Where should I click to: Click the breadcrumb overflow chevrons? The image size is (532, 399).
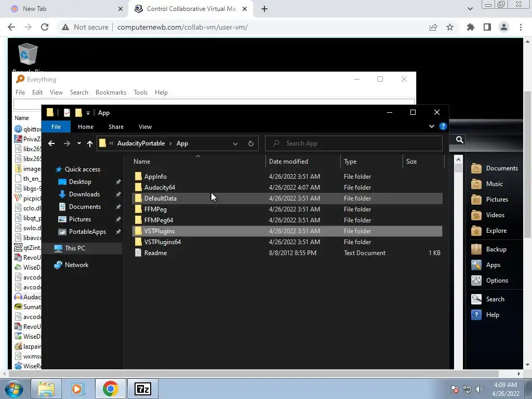[111, 143]
